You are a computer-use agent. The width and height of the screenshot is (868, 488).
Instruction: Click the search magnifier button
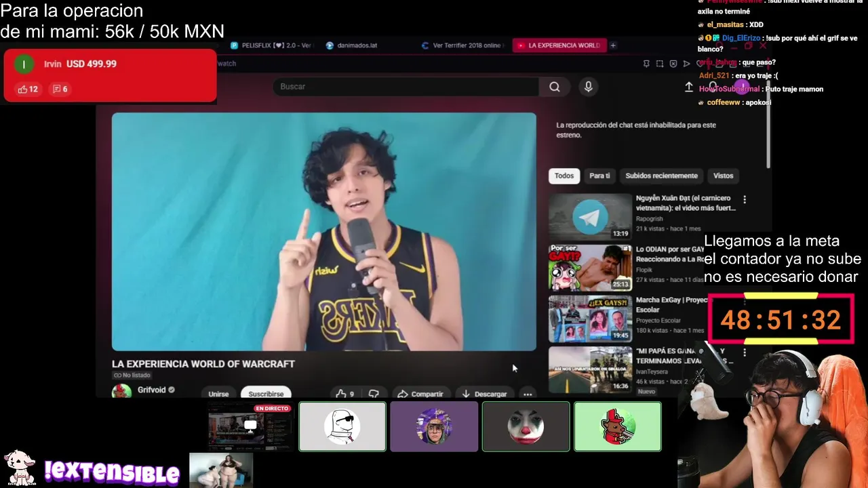[x=554, y=87]
